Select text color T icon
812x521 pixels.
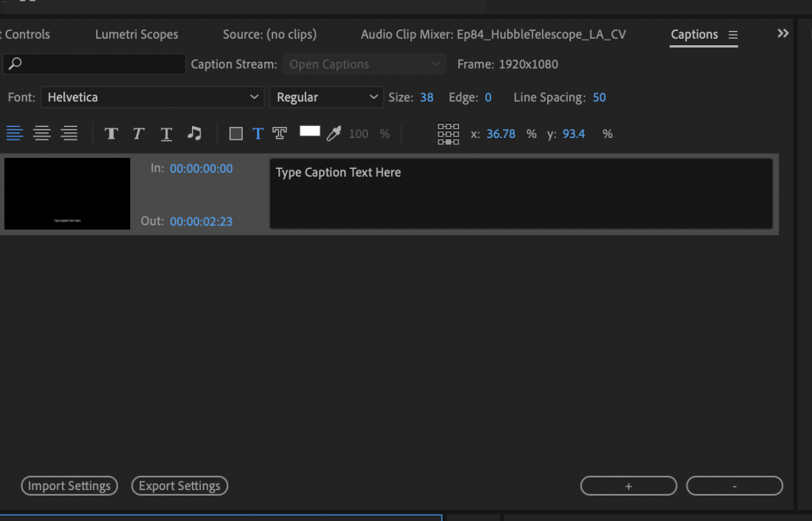click(258, 134)
